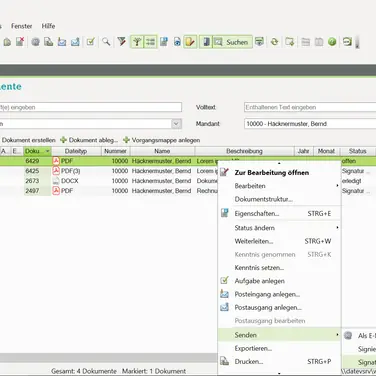
Task: Open the dropdown arrow left of Mandant label
Action: click(x=176, y=124)
